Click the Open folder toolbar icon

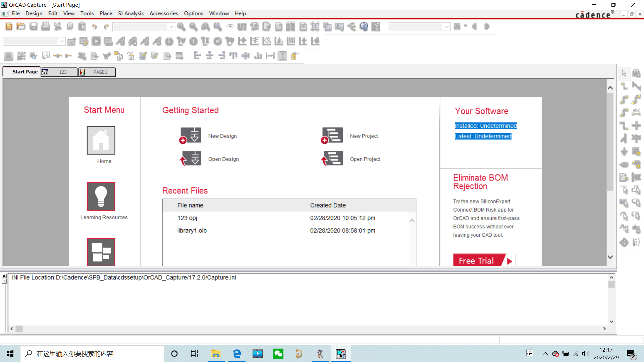pyautogui.click(x=21, y=26)
